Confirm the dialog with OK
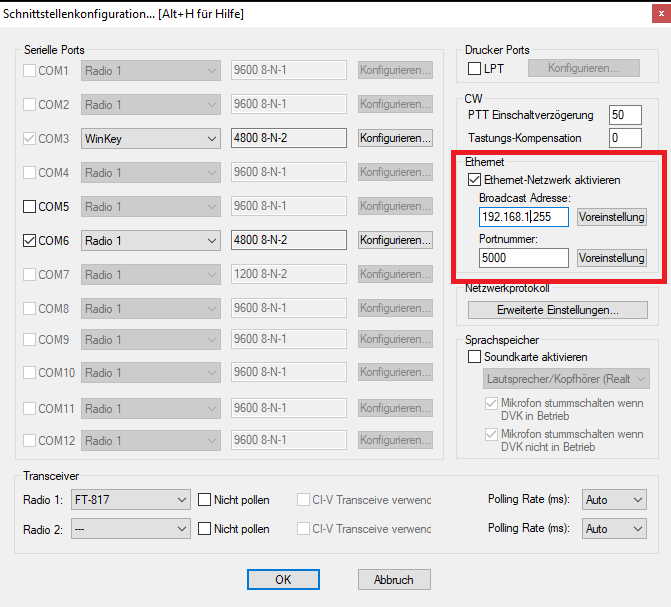The image size is (671, 607). (283, 579)
